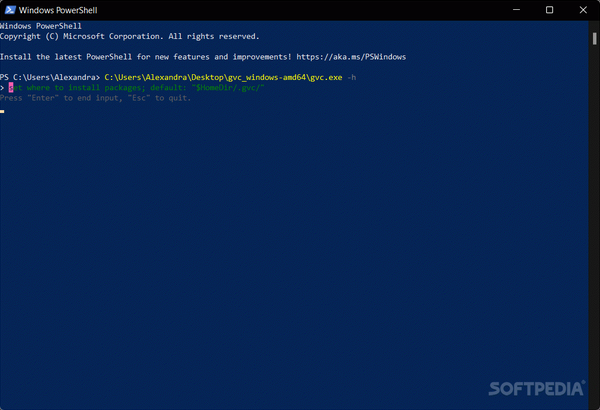The width and height of the screenshot is (600, 410).
Task: Click the pink highlighted input cursor
Action: coord(11,88)
